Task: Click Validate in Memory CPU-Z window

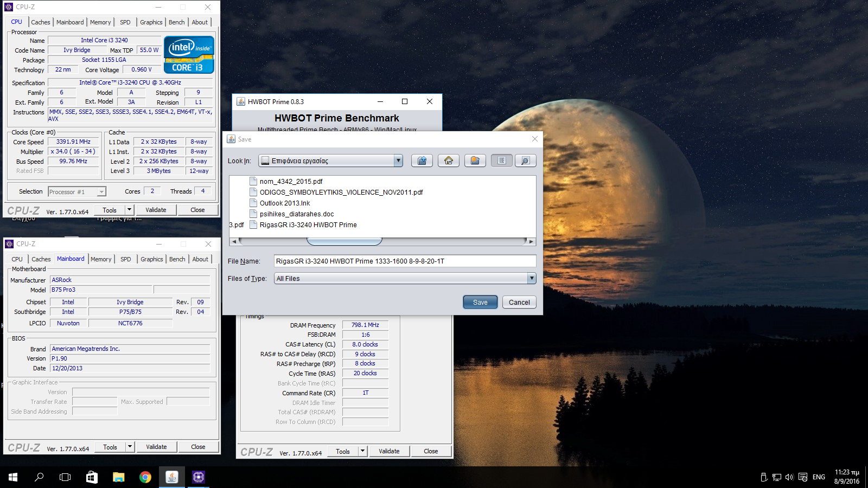Action: (389, 451)
